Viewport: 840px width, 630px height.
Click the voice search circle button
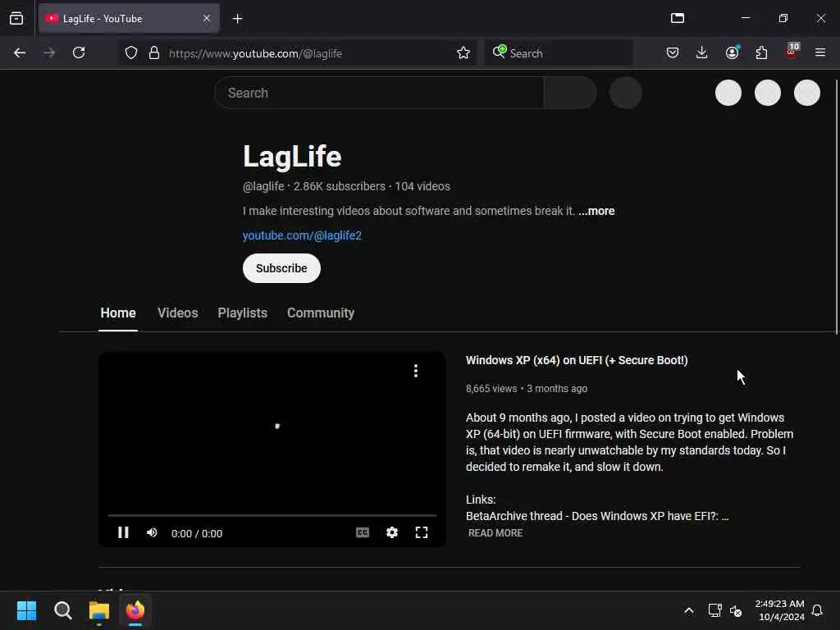click(626, 93)
